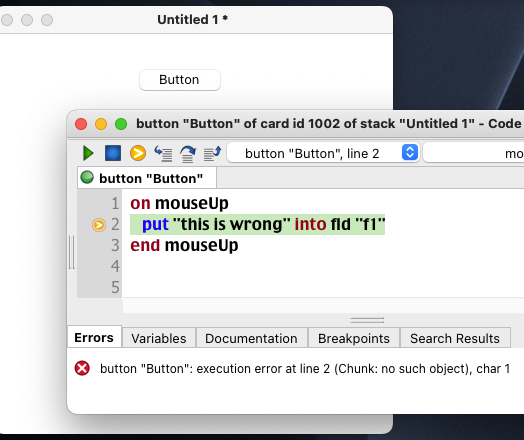Screen dimensions: 524x440
Task: Click the Step Out debugger icon
Action: tap(213, 153)
